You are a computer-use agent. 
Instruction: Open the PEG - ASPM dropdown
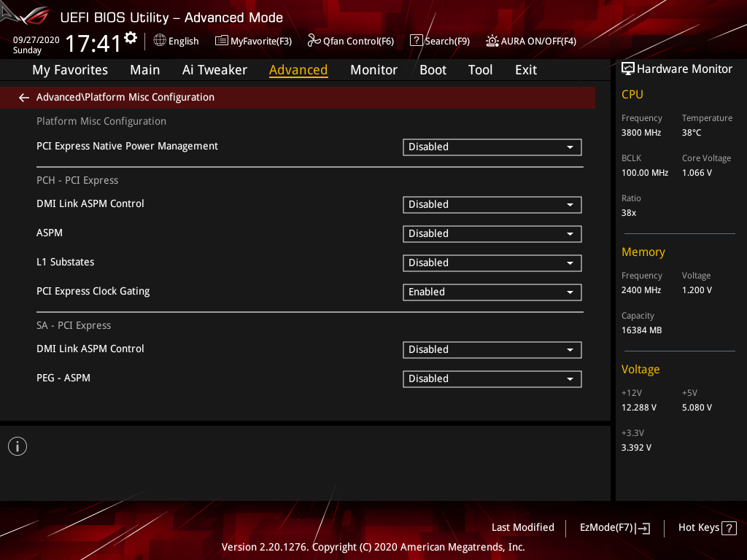pos(492,379)
